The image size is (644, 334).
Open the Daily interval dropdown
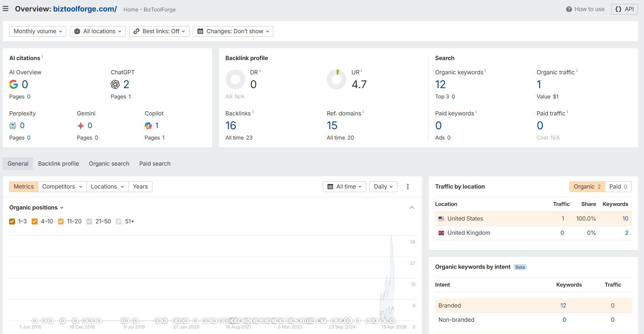(x=383, y=187)
